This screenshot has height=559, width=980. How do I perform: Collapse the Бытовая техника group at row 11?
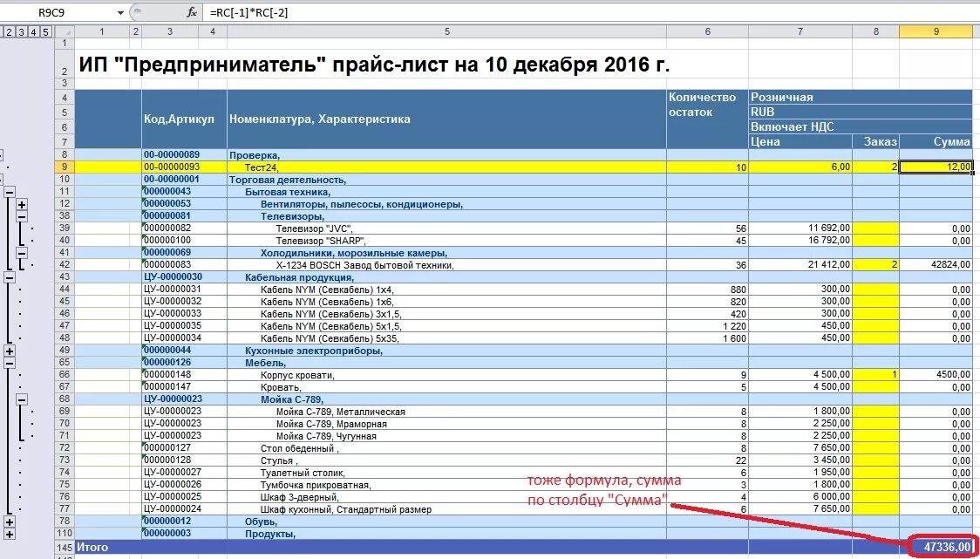click(10, 192)
